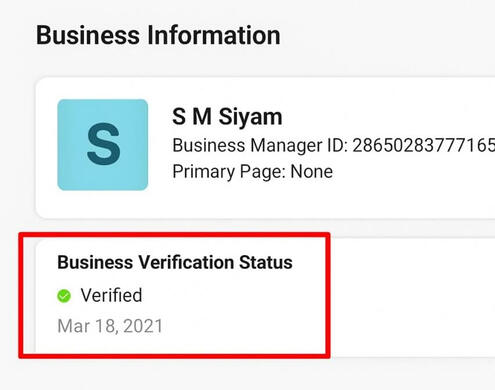Click the green Verified checkmark icon
495x390 pixels.
pyautogui.click(x=64, y=296)
